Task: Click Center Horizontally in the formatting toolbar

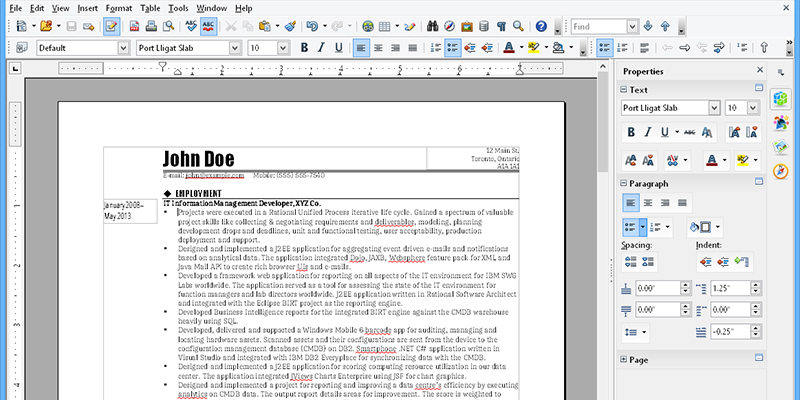Action: (378, 48)
